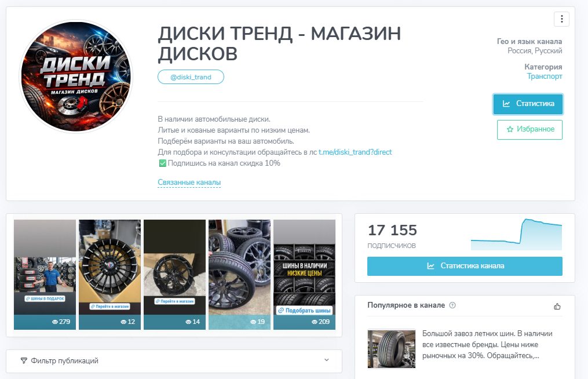Click the funnel icon in Фильтр публикаций
588x379 pixels.
[x=24, y=360]
